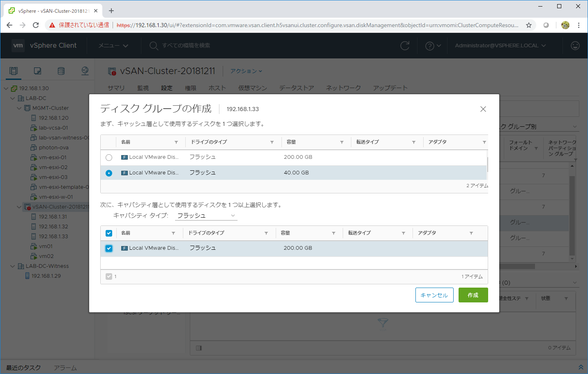
Task: Collapse the LAB-DC-Witness datacenter node
Action: pos(12,266)
